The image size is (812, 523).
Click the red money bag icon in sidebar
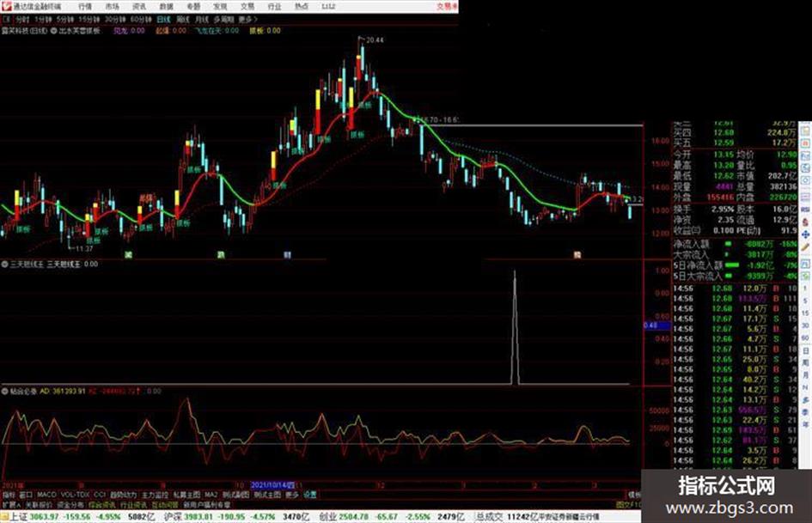pos(805,222)
